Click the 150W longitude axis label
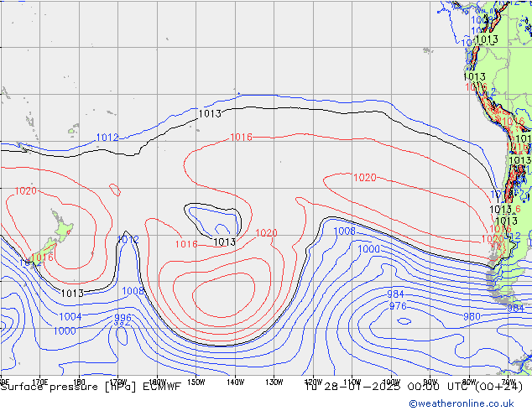This screenshot has width=532, height=411. click(x=196, y=382)
